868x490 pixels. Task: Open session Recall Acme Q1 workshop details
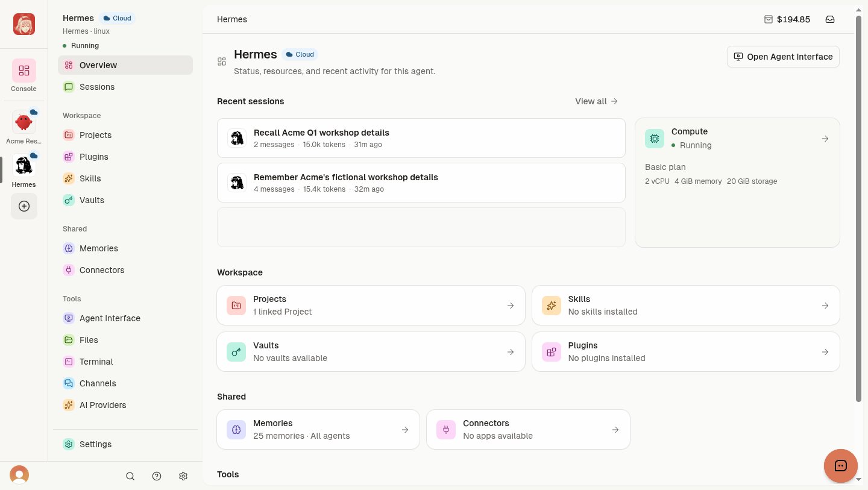(421, 138)
